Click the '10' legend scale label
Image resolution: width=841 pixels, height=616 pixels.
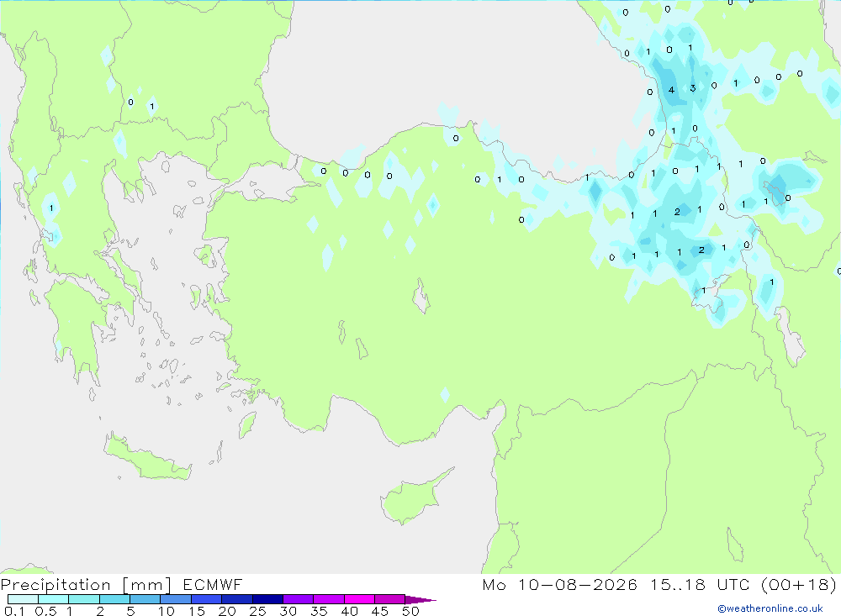[167, 611]
